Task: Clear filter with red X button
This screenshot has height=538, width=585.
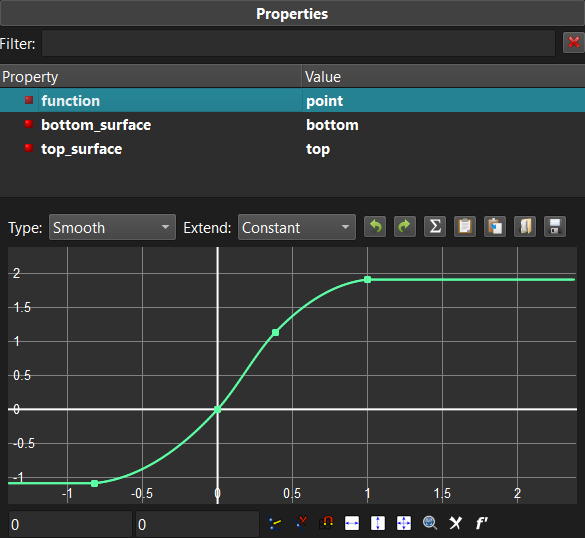Action: tap(574, 43)
